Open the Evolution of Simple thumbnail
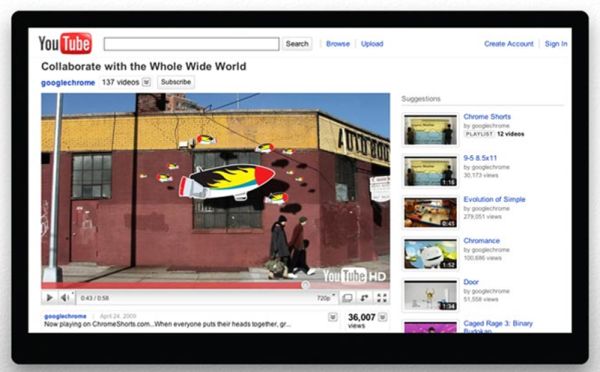Screen dimensions: 600x372 click(x=430, y=213)
